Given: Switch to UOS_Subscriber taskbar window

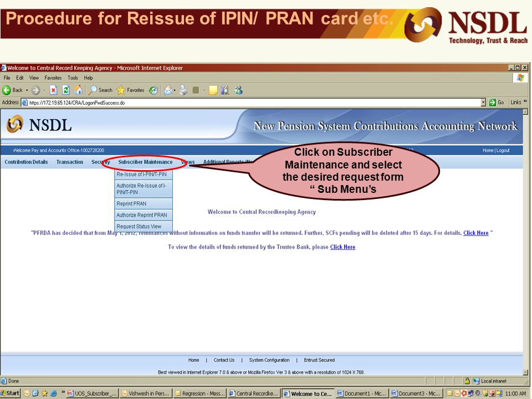Looking at the screenshot, I should point(93,393).
